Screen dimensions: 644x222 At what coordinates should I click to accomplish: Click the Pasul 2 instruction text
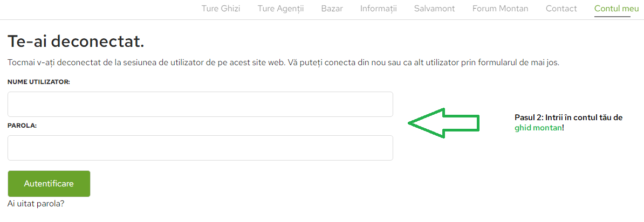(x=568, y=117)
